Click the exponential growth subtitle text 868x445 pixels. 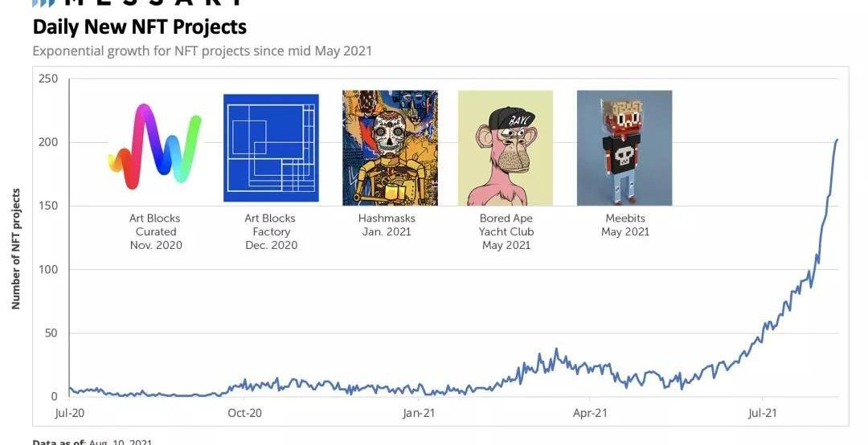pyautogui.click(x=202, y=51)
